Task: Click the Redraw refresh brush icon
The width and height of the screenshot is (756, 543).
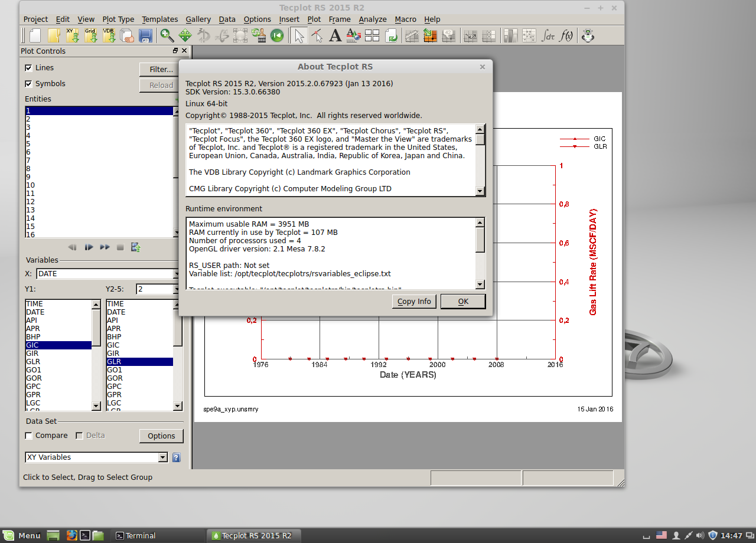Action: [259, 35]
